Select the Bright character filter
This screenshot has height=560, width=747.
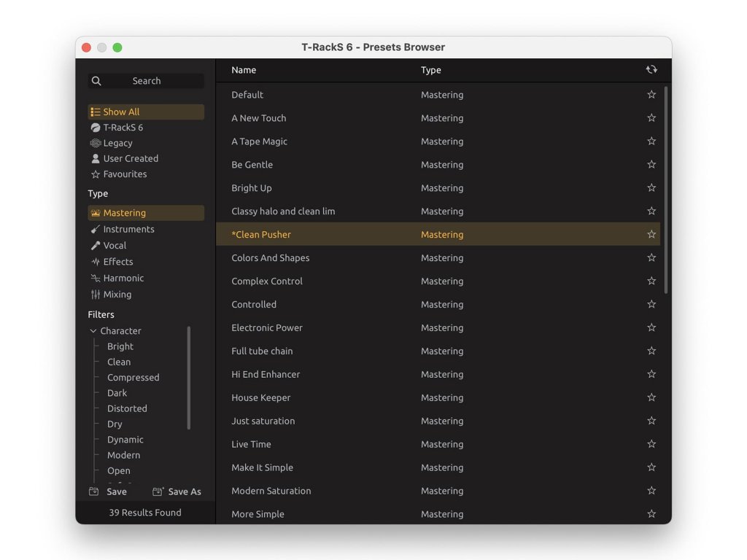click(120, 346)
